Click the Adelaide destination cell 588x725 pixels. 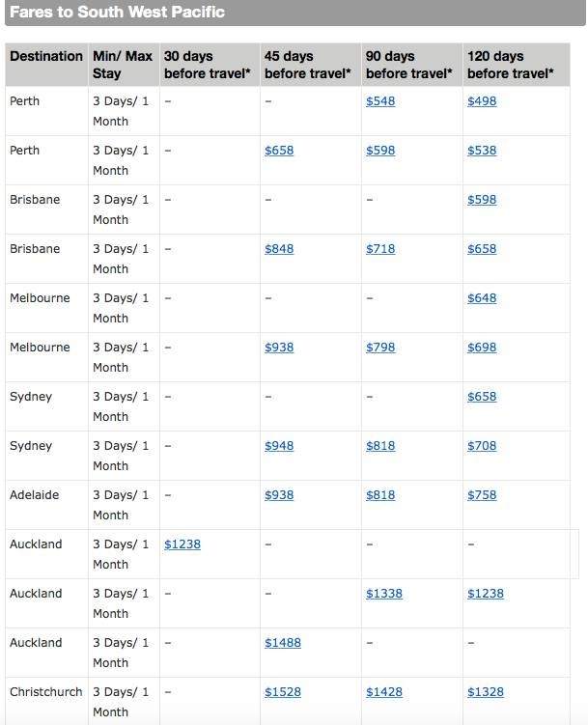pyautogui.click(x=35, y=495)
